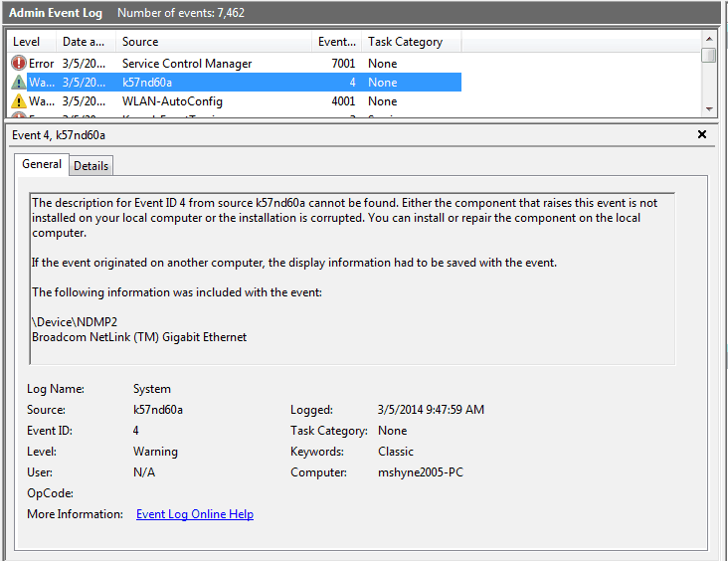Click the event description text box
Viewport: 728px width, 561px height.
pyautogui.click(x=352, y=279)
